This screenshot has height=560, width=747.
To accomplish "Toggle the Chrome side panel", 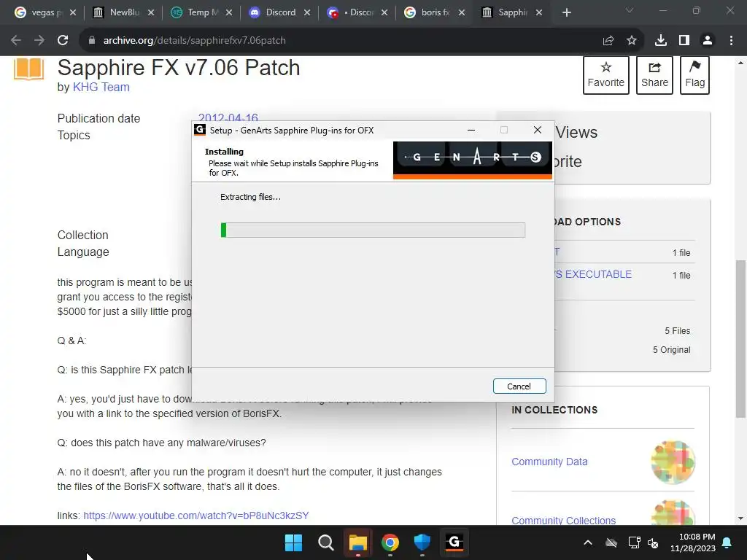I will (684, 41).
